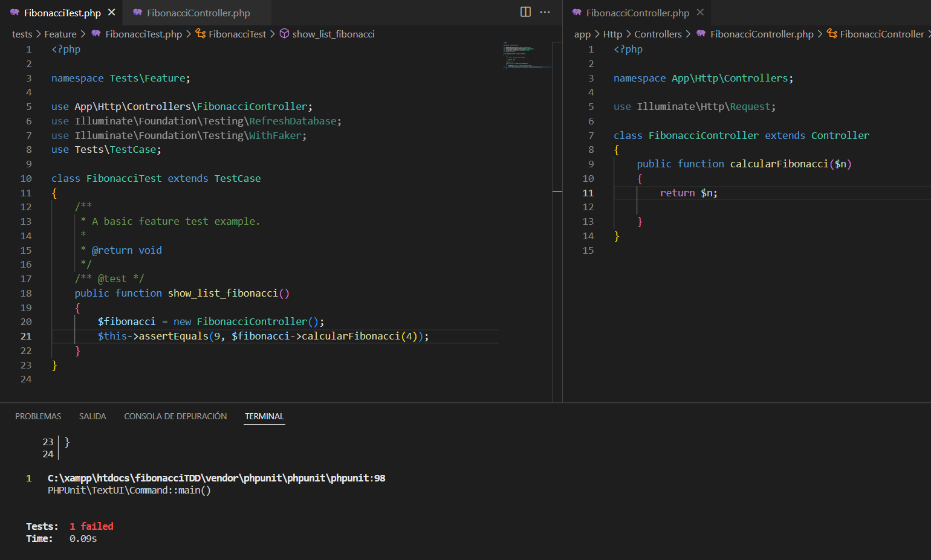This screenshot has width=931, height=560.
Task: Click the 'Http' breadcrumb in the right editor
Action: point(612,34)
